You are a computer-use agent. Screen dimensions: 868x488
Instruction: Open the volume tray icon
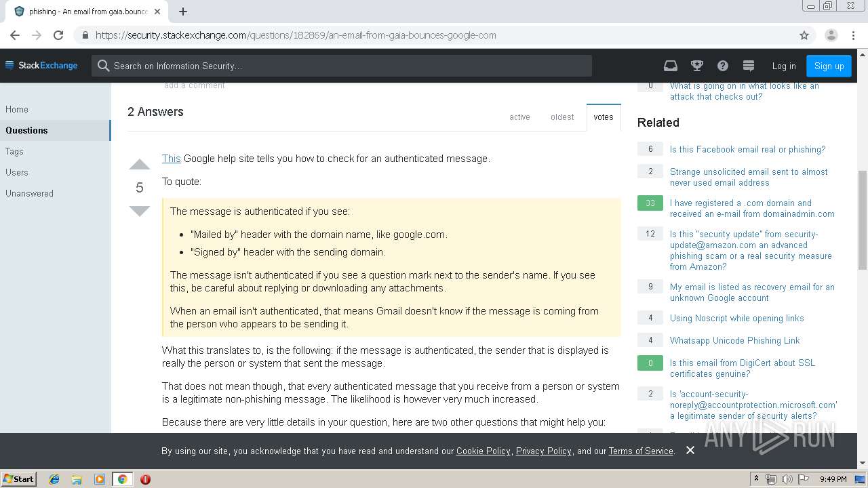point(787,479)
